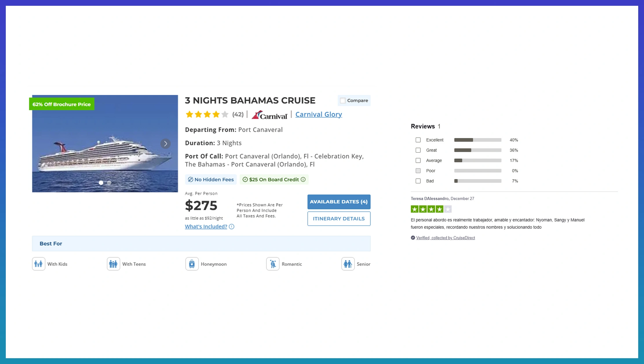Check the Average reviews filter
The height and width of the screenshot is (364, 644).
click(418, 160)
